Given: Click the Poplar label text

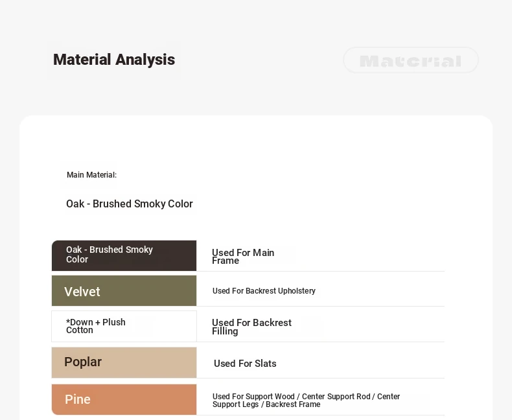Looking at the screenshot, I should click(x=83, y=362).
